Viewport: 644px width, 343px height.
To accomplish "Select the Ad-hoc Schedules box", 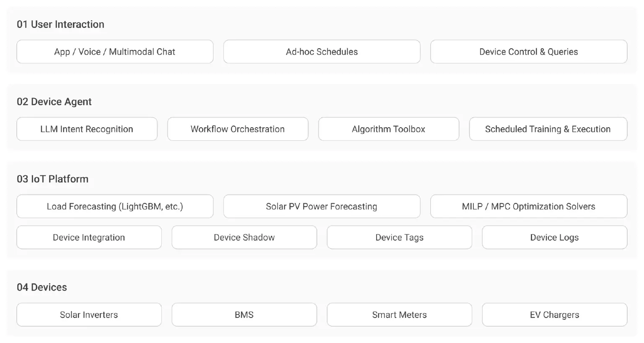I will tap(322, 52).
